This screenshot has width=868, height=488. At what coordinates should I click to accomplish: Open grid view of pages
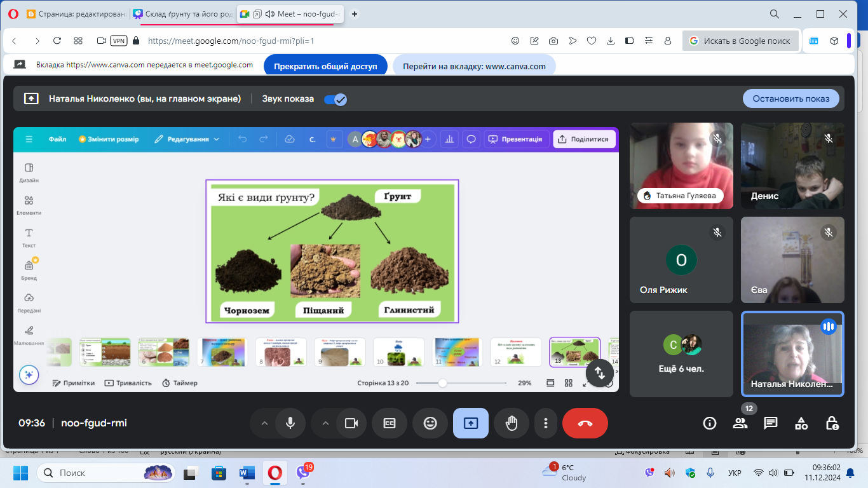click(x=569, y=383)
